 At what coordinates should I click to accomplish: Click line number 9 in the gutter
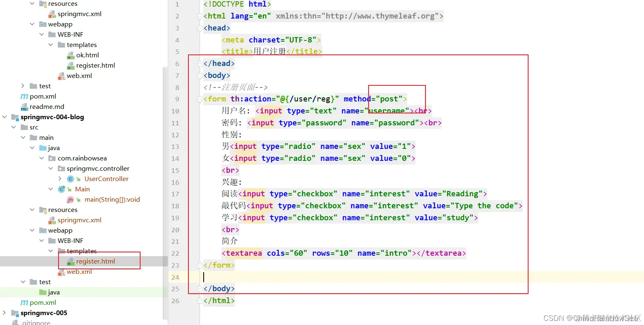177,99
